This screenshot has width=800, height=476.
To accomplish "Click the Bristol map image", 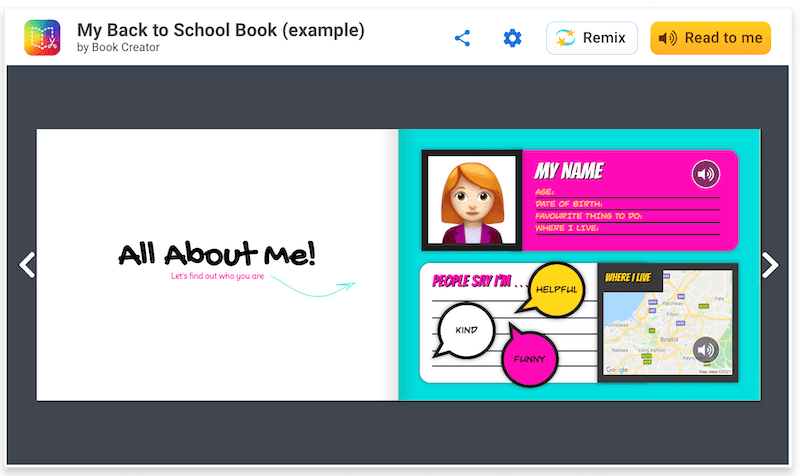I will (x=667, y=322).
